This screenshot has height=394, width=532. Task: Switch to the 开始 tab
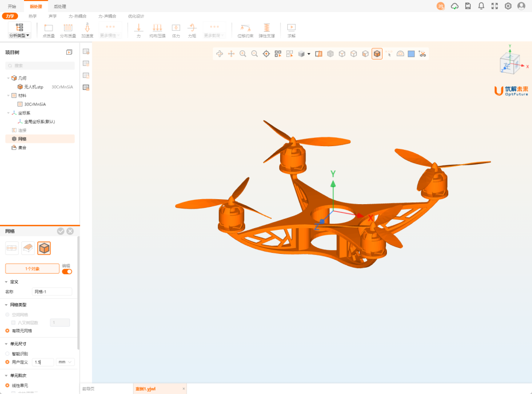[x=12, y=7]
